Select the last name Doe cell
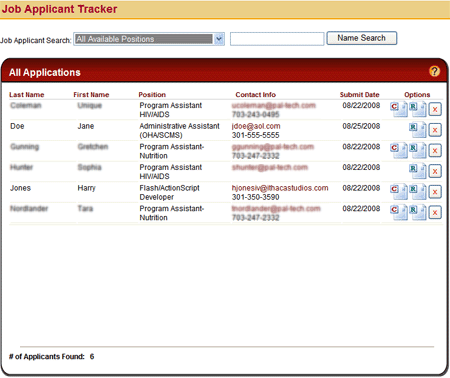 [x=17, y=126]
